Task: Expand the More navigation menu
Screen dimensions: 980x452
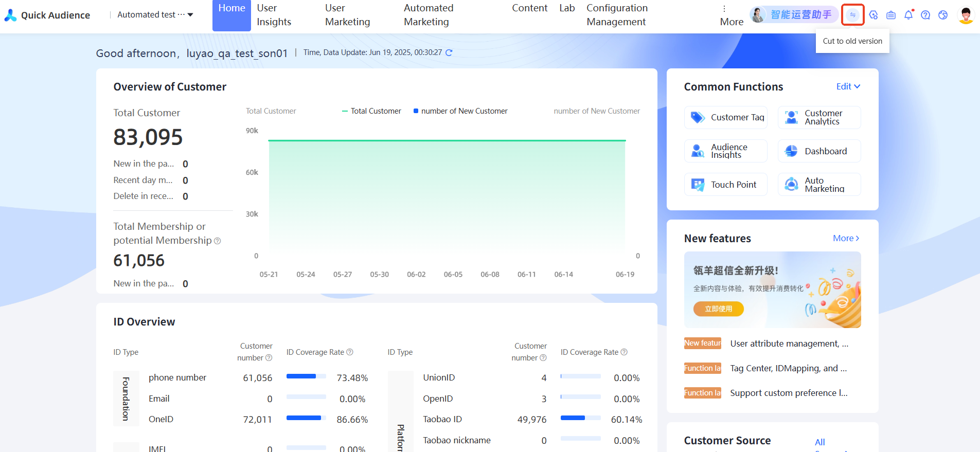Action: 732,15
